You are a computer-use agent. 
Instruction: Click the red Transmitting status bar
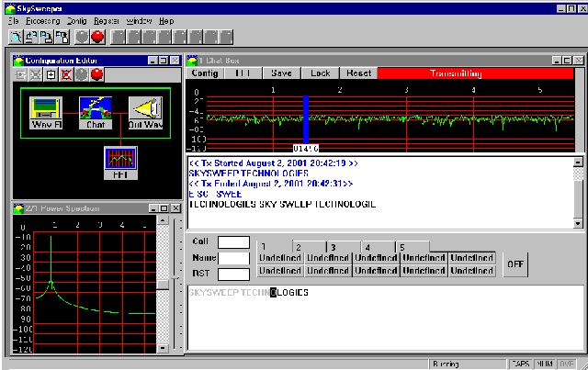click(476, 73)
